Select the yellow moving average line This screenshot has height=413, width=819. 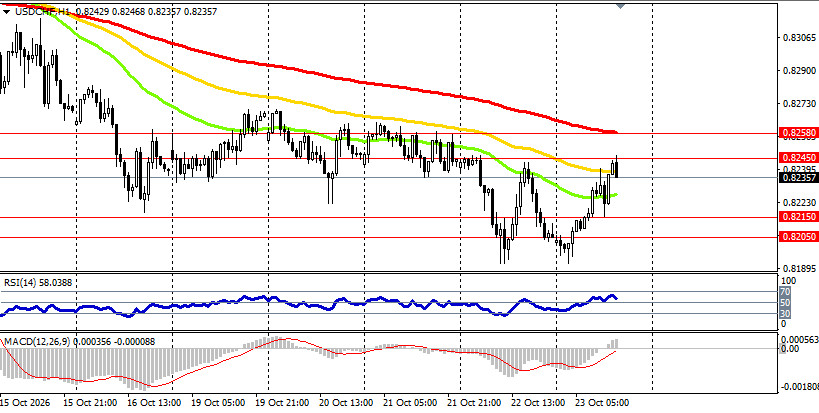click(x=366, y=116)
